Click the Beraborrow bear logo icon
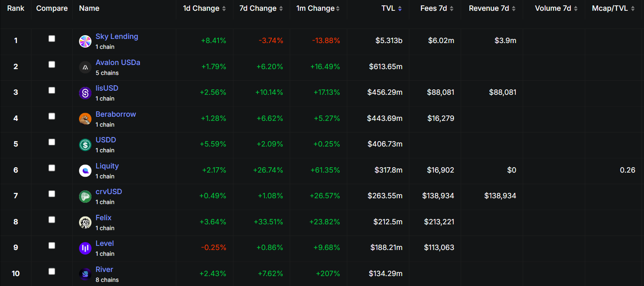Image resolution: width=644 pixels, height=286 pixels. click(85, 119)
